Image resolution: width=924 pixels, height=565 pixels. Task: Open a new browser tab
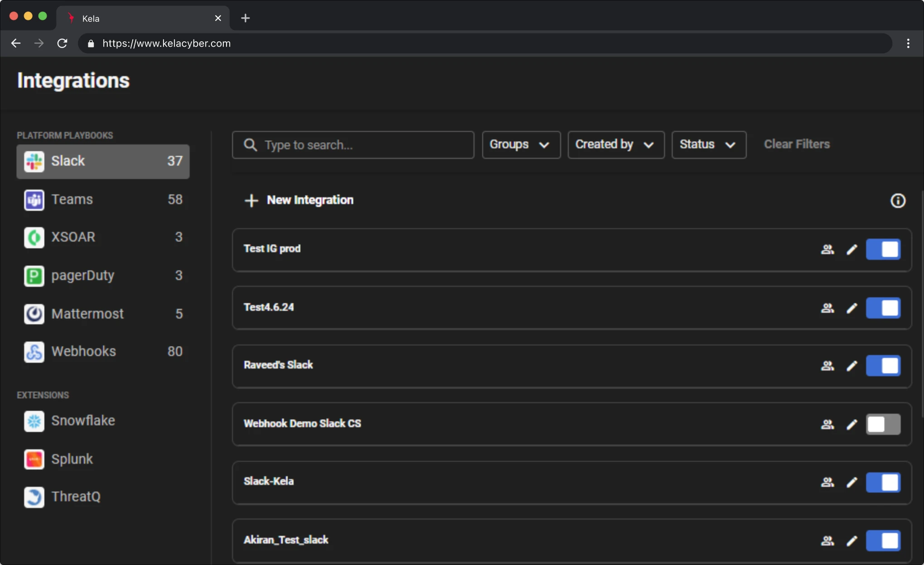coord(245,18)
